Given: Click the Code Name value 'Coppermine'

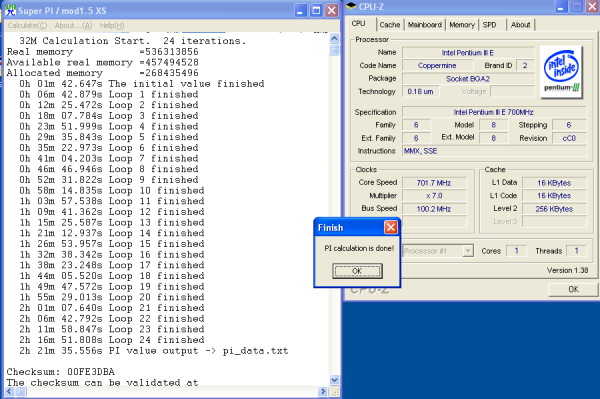Looking at the screenshot, I should [x=437, y=65].
